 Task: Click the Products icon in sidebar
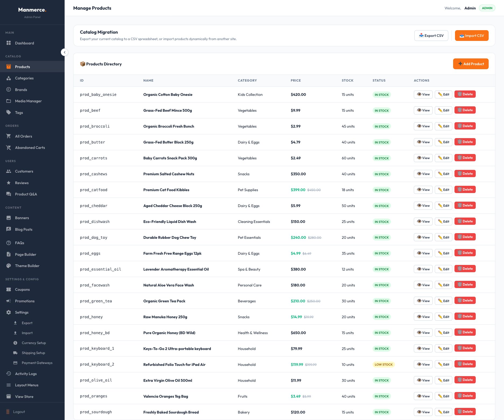click(9, 67)
